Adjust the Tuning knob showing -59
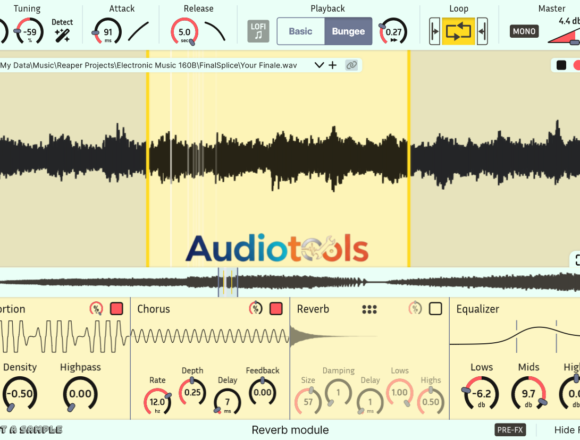 click(30, 31)
